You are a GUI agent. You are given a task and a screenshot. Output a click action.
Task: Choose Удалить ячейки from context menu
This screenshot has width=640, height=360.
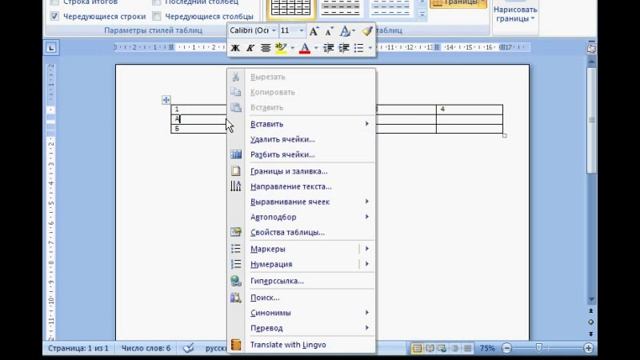pyautogui.click(x=301, y=139)
